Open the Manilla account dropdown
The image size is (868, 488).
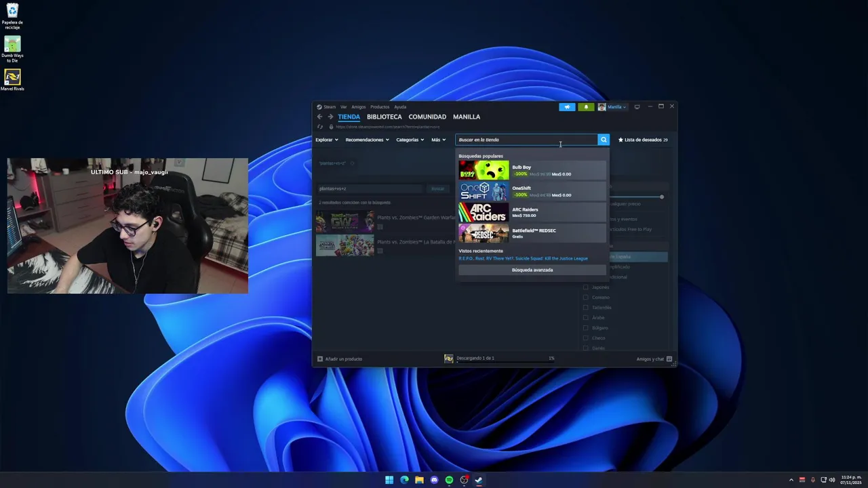click(617, 106)
